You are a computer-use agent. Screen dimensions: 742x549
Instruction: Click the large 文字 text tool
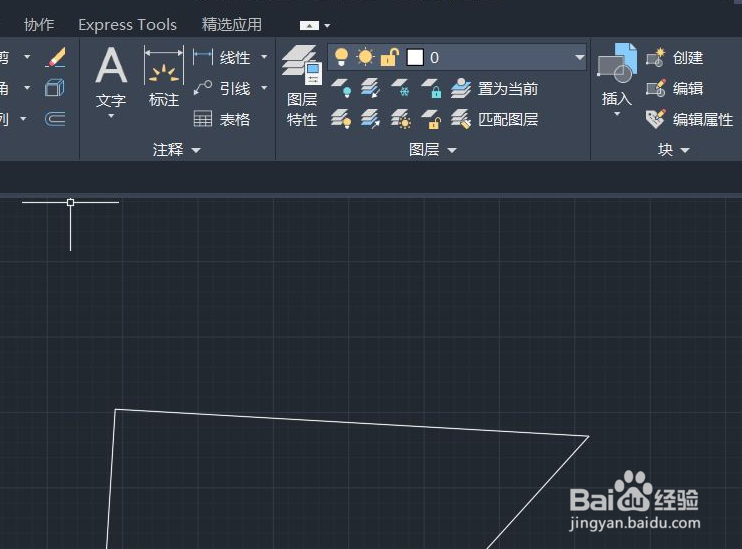click(111, 76)
